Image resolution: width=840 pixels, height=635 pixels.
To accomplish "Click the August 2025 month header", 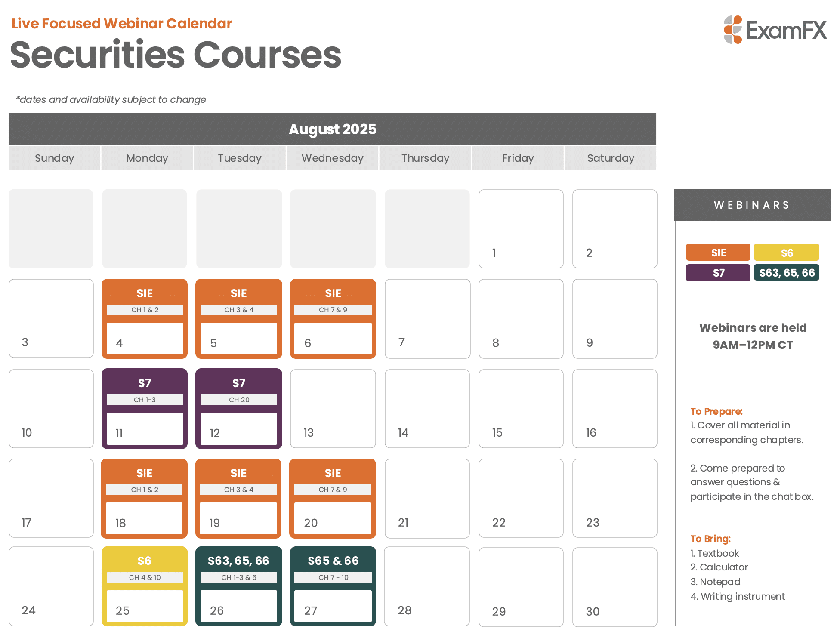I will coord(332,129).
